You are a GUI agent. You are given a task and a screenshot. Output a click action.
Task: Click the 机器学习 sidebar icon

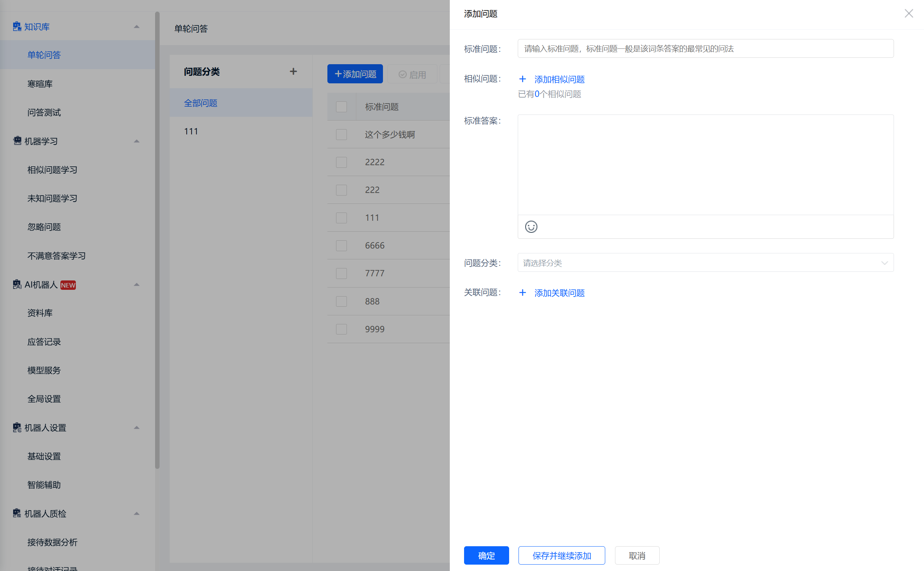click(x=17, y=141)
